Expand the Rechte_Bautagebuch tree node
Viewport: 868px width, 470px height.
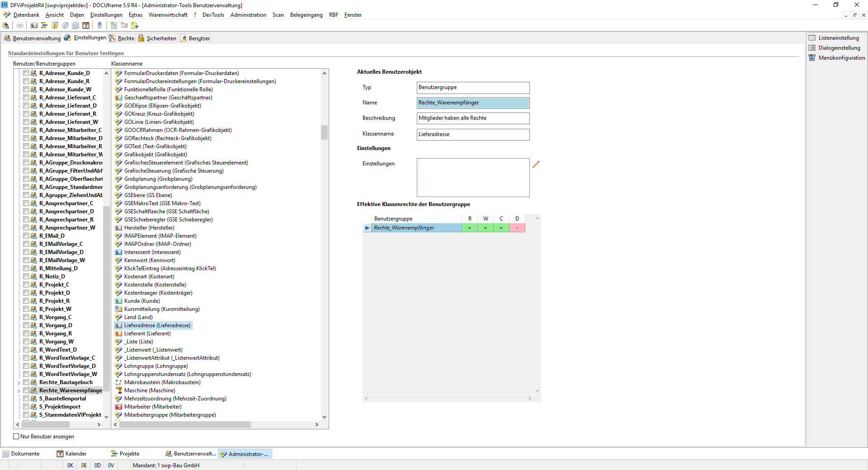pyautogui.click(x=19, y=383)
